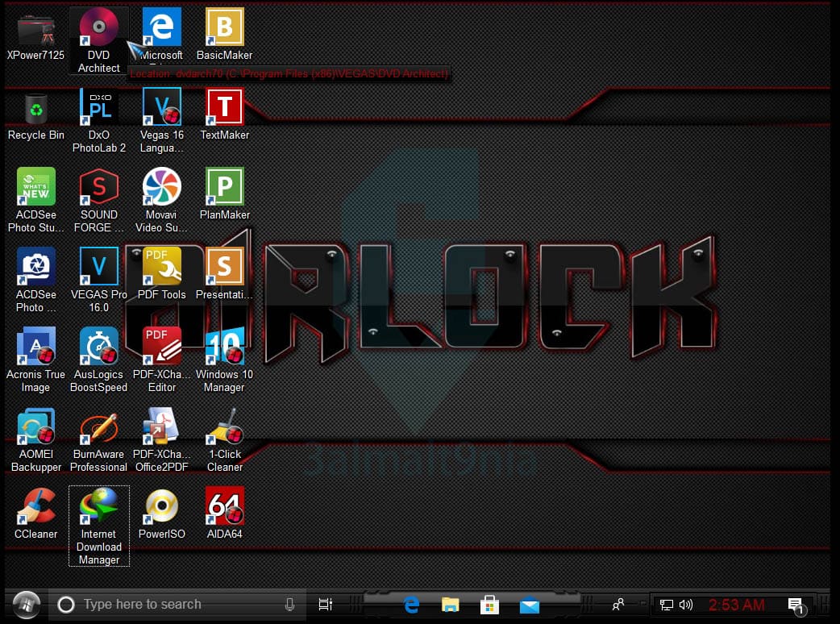This screenshot has height=624, width=840.
Task: Open Task View on the taskbar
Action: tap(325, 605)
